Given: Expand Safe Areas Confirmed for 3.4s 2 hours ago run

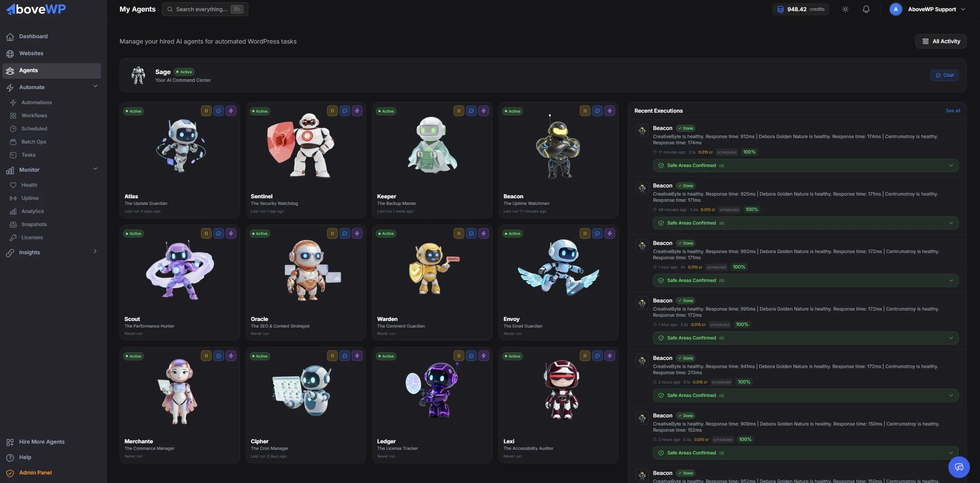Looking at the screenshot, I should (x=806, y=453).
